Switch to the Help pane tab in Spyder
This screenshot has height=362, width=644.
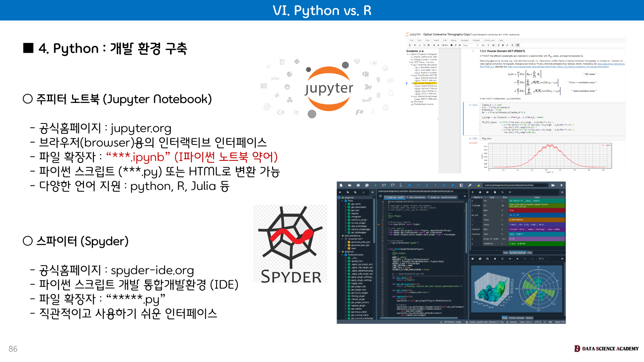coord(506,253)
